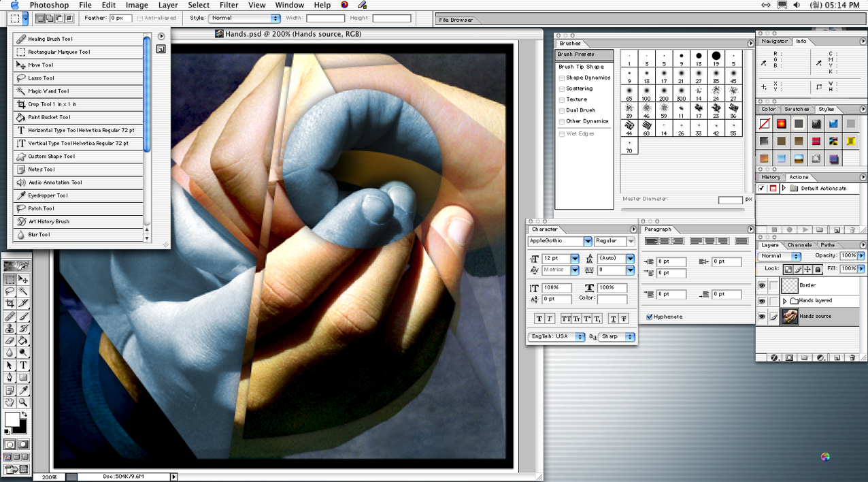Screen dimensions: 868x482
Task: Switch to the Channels tab
Action: coord(799,245)
